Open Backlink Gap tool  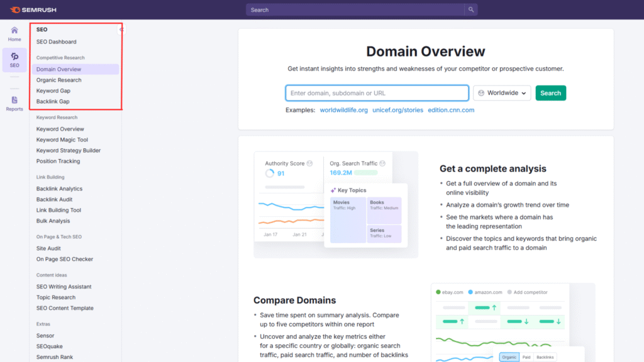(x=53, y=101)
